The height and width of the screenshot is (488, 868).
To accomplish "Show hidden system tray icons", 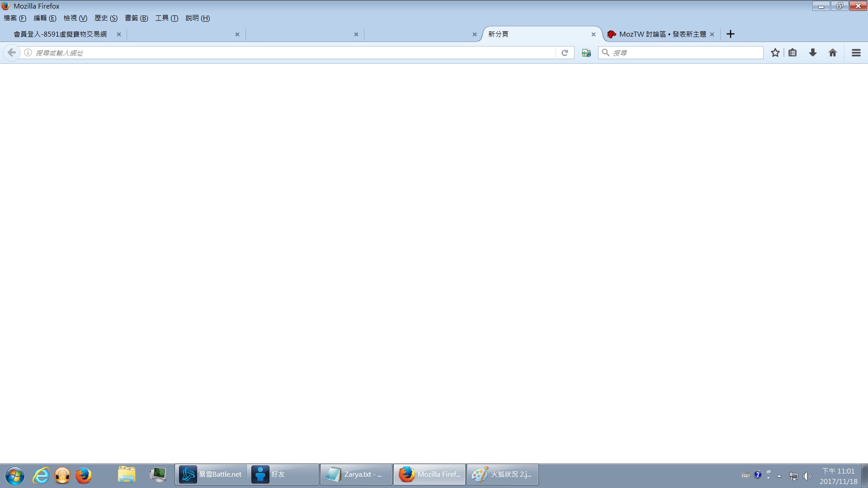I will [x=779, y=476].
